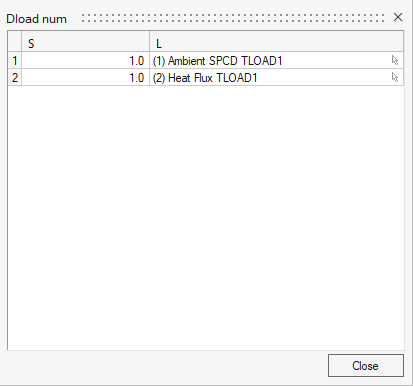Select row header 1
The image size is (413, 386).
[15, 60]
